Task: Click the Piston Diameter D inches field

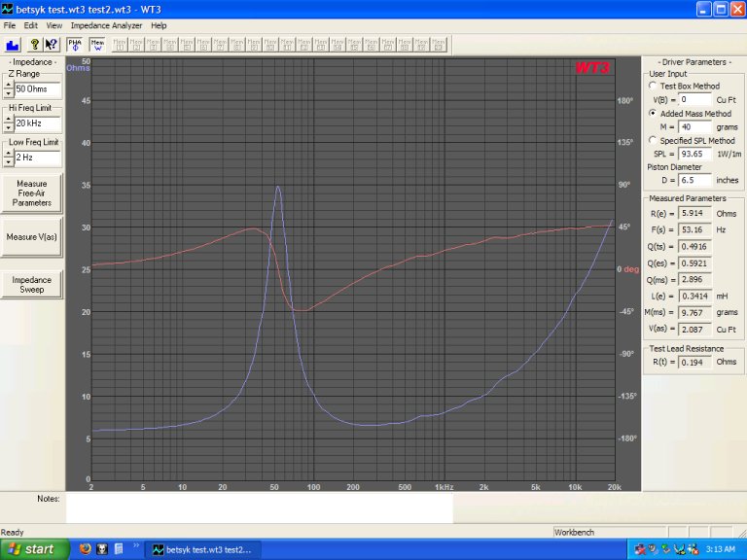Action: pyautogui.click(x=694, y=180)
